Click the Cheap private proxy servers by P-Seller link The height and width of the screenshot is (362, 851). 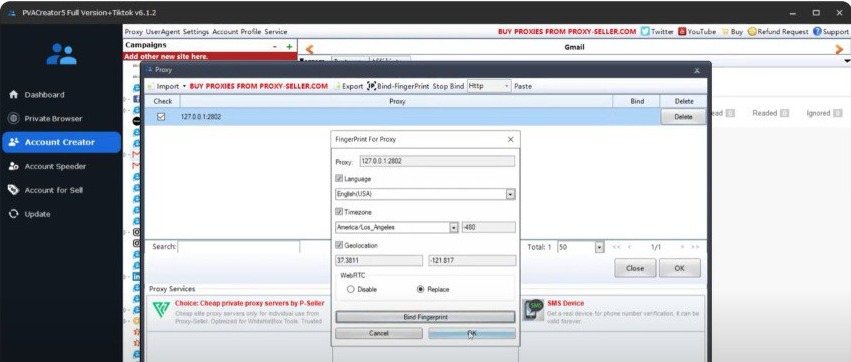[249, 303]
